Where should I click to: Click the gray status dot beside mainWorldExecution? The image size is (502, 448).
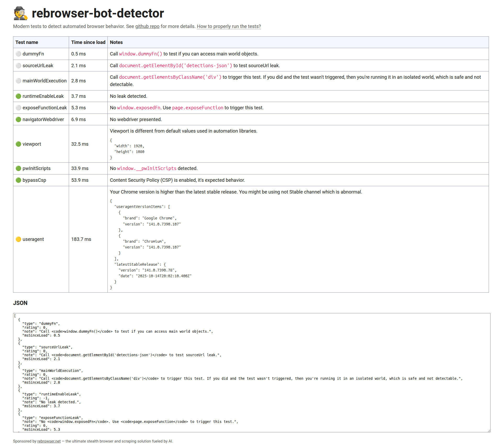(x=18, y=81)
